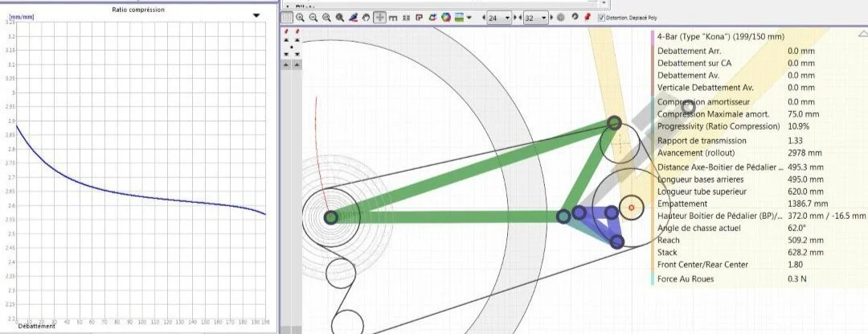
Task: Click the red P-shaped toolbar icon
Action: click(419, 18)
